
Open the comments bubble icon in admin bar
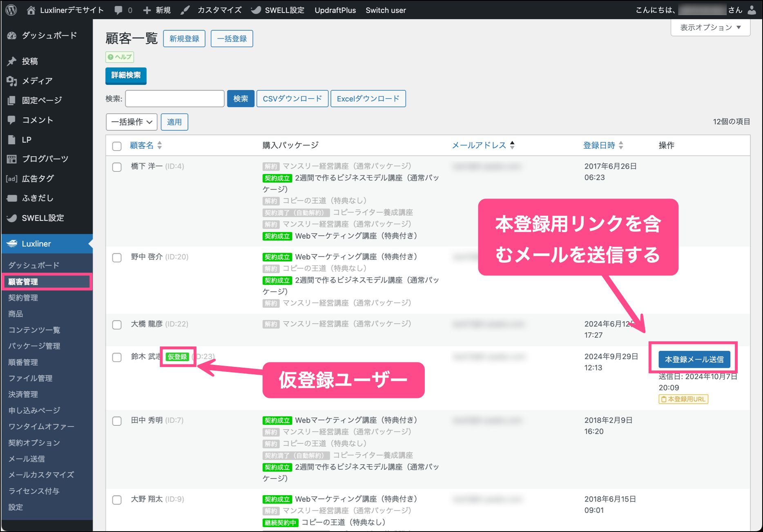(118, 10)
